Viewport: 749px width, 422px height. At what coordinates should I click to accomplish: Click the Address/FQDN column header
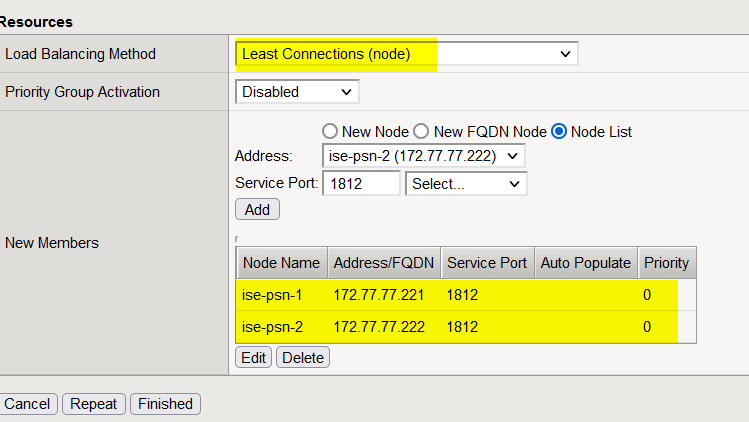(384, 263)
